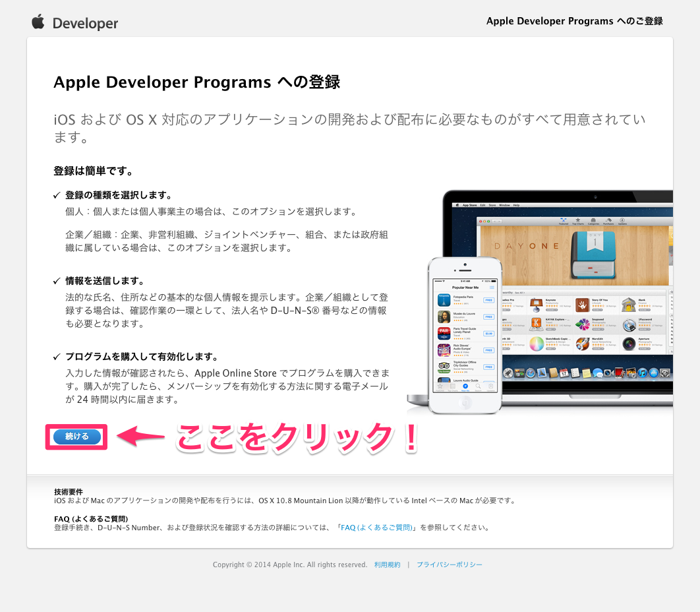Click the Top Charts star icon in App Store toolbar
700x612 pixels.
577,221
